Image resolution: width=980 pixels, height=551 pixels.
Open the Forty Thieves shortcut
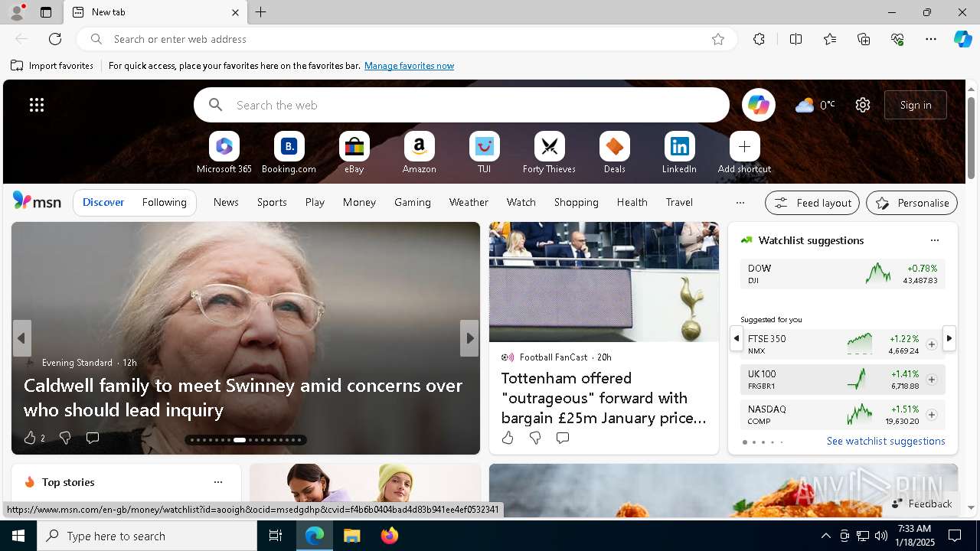[x=549, y=153]
